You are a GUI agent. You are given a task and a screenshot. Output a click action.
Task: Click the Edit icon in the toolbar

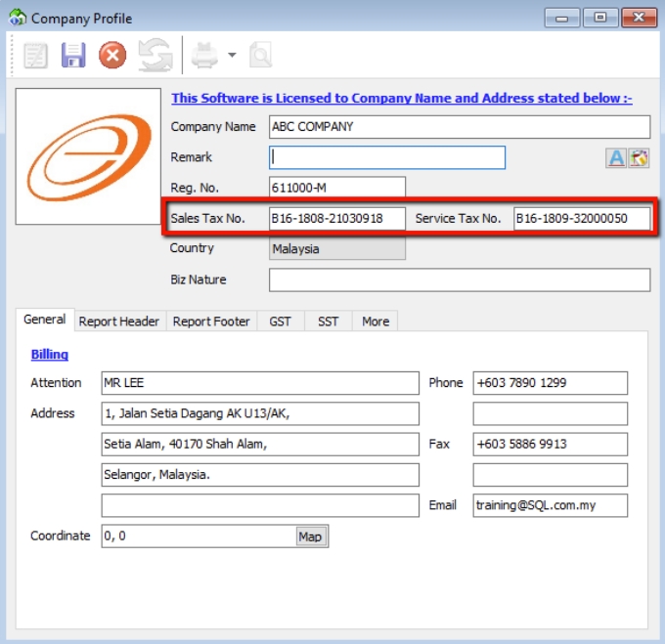pos(36,55)
